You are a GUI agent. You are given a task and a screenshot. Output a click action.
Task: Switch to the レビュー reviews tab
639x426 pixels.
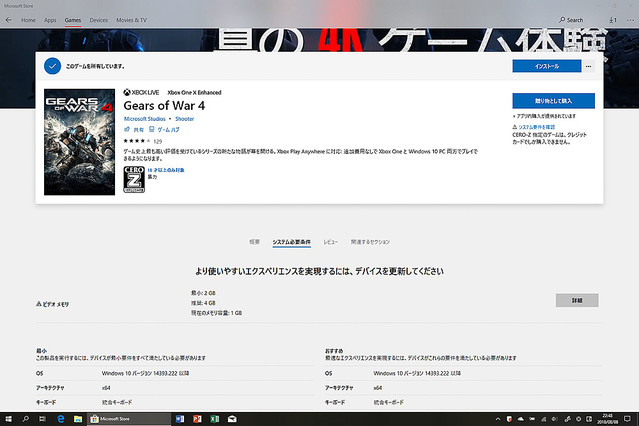(331, 242)
